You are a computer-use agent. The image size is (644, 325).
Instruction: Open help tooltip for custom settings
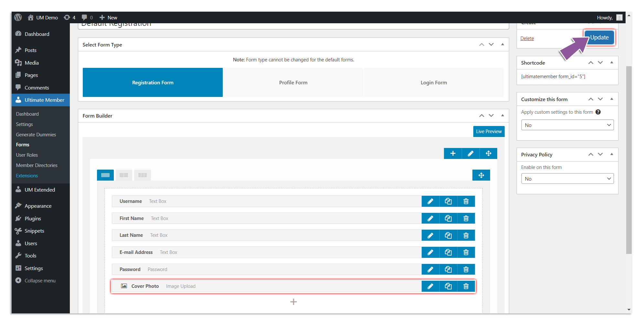pos(598,112)
